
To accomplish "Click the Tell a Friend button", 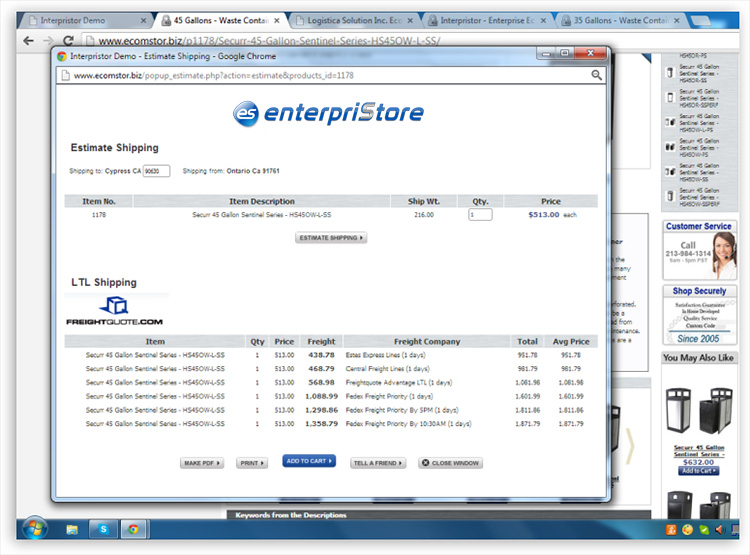I will coord(378,463).
